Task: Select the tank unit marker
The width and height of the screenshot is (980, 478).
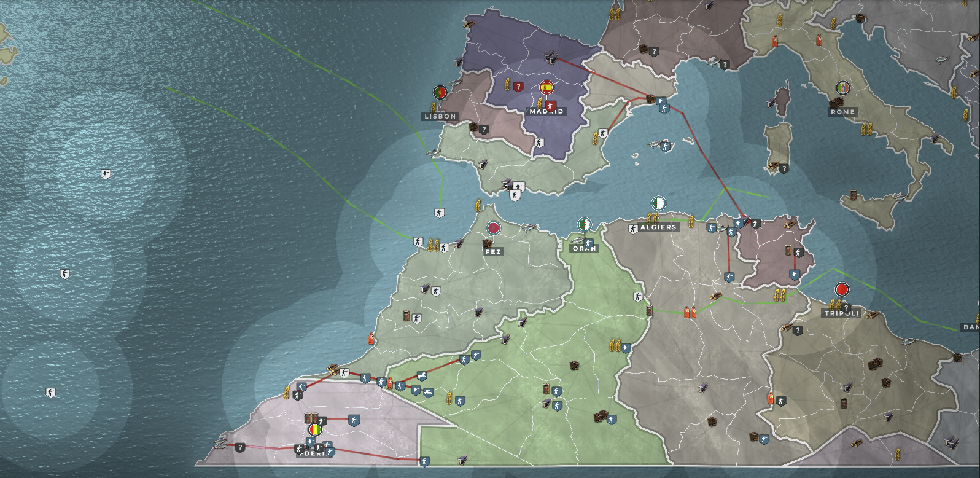Action: click(x=429, y=393)
